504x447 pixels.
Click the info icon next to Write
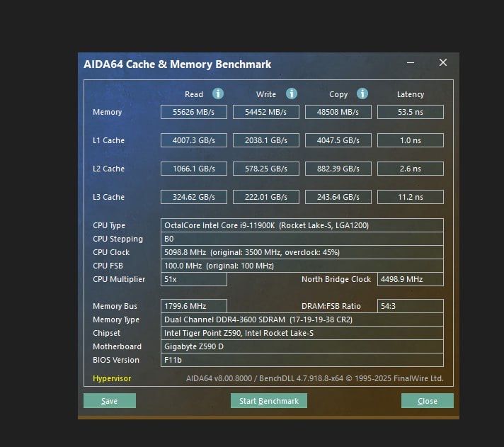coord(292,94)
